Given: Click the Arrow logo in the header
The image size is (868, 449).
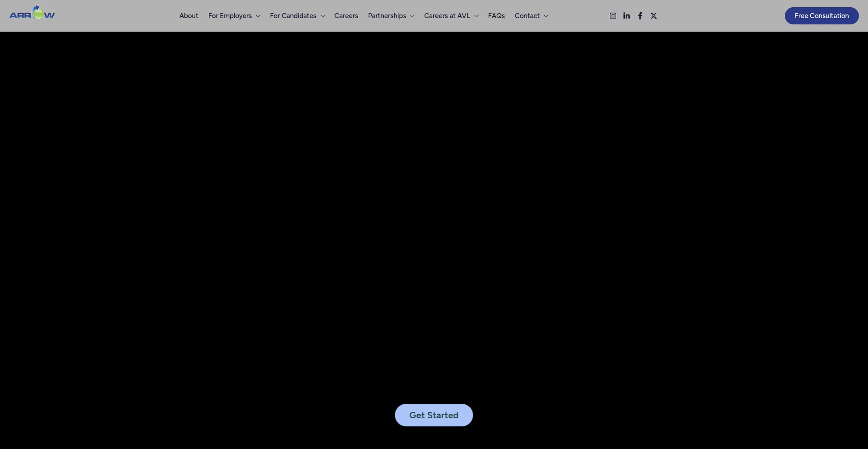Looking at the screenshot, I should [x=32, y=14].
